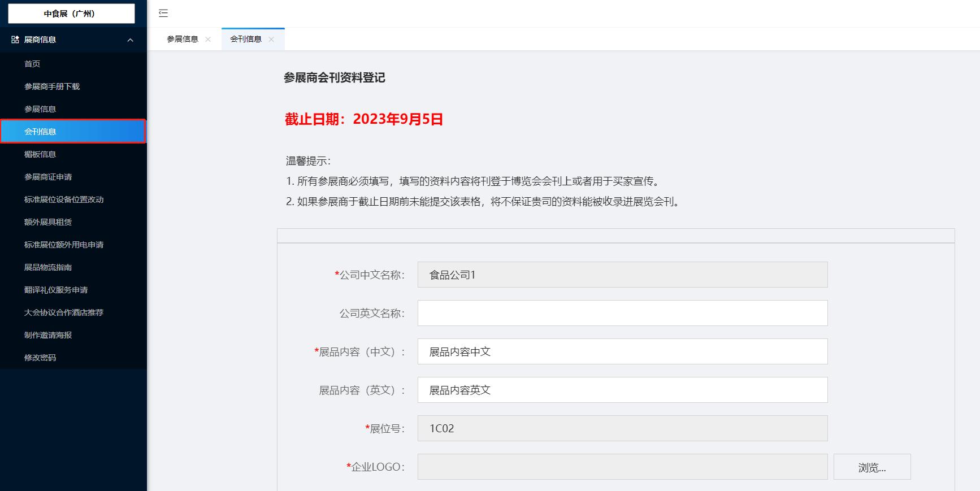
Task: Go to 楣板信息 in sidebar
Action: tap(40, 154)
